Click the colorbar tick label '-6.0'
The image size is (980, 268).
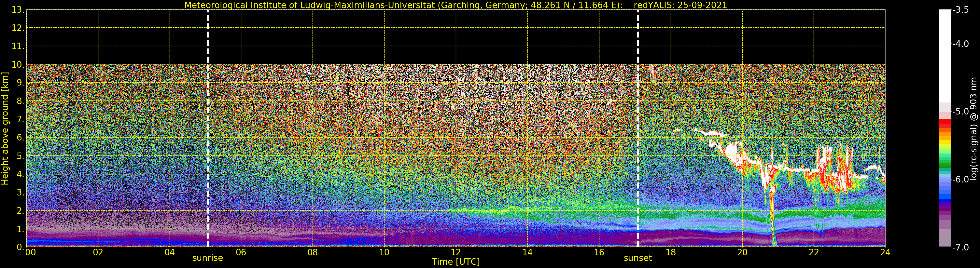click(961, 180)
